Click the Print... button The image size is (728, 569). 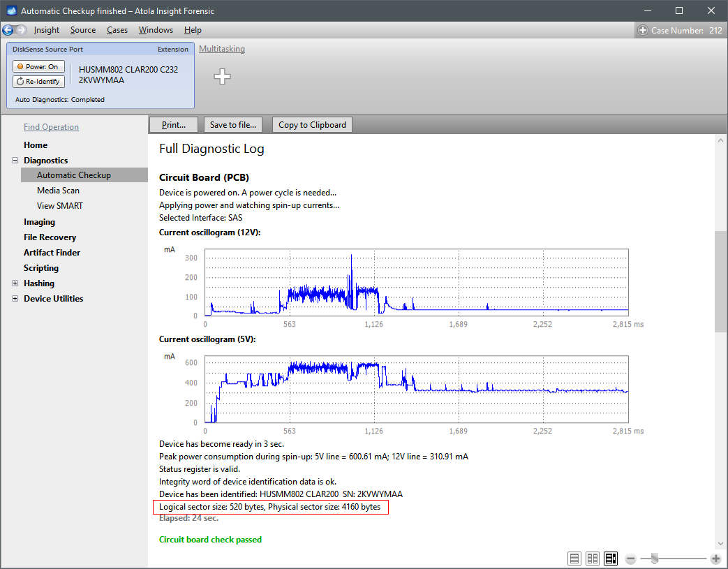(x=174, y=124)
